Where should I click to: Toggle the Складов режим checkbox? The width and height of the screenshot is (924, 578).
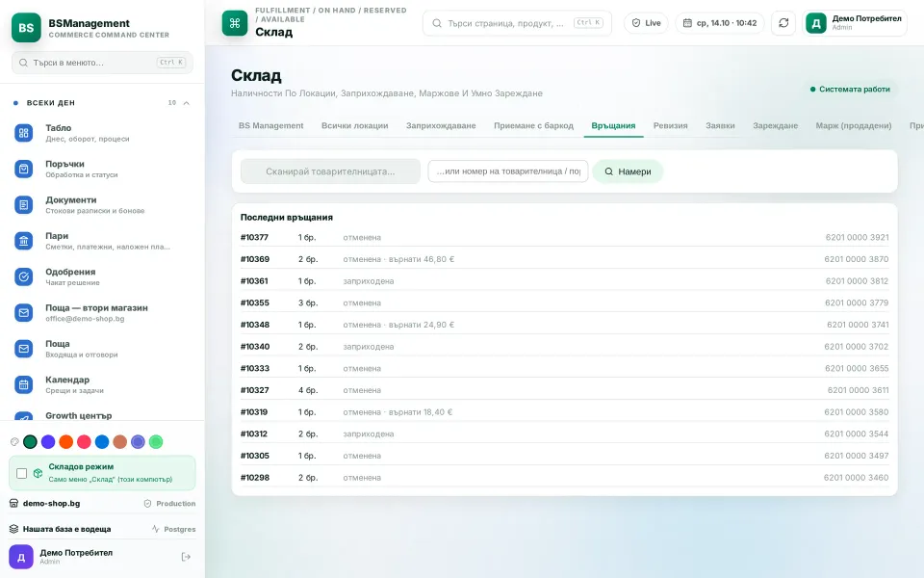[22, 473]
